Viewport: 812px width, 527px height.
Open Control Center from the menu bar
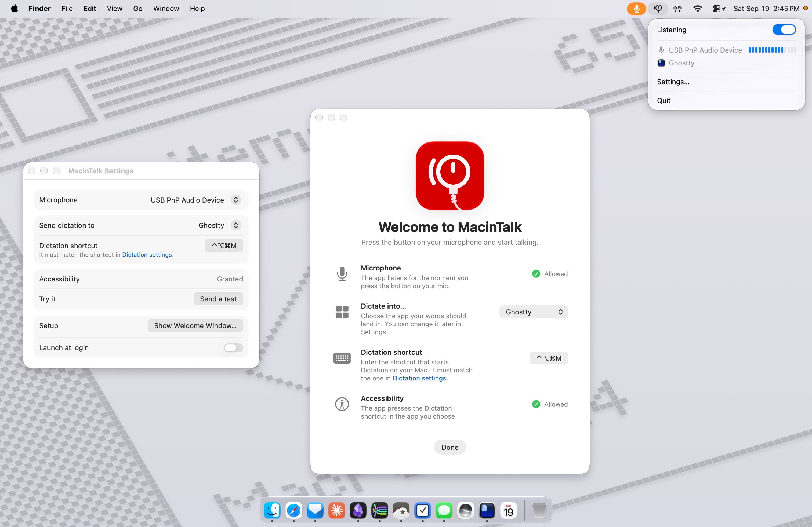click(x=719, y=9)
